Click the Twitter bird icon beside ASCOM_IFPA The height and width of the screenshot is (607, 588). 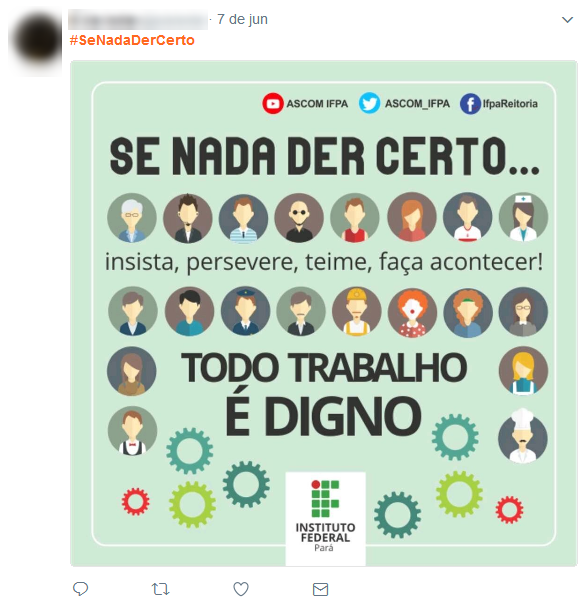[369, 103]
